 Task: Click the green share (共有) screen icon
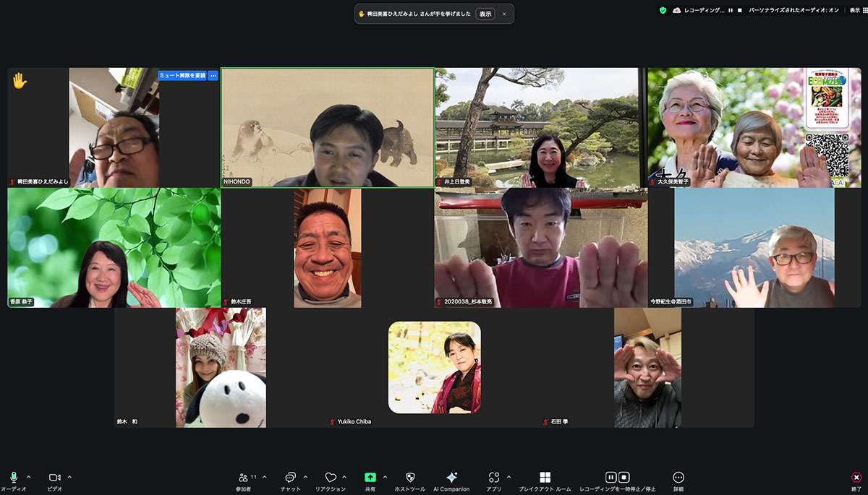click(370, 478)
